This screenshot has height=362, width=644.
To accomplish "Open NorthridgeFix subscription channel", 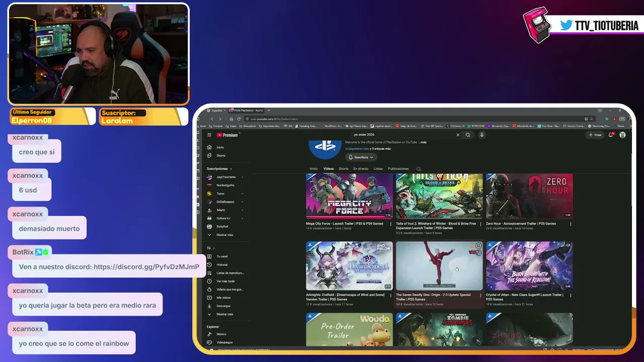I will pos(225,186).
